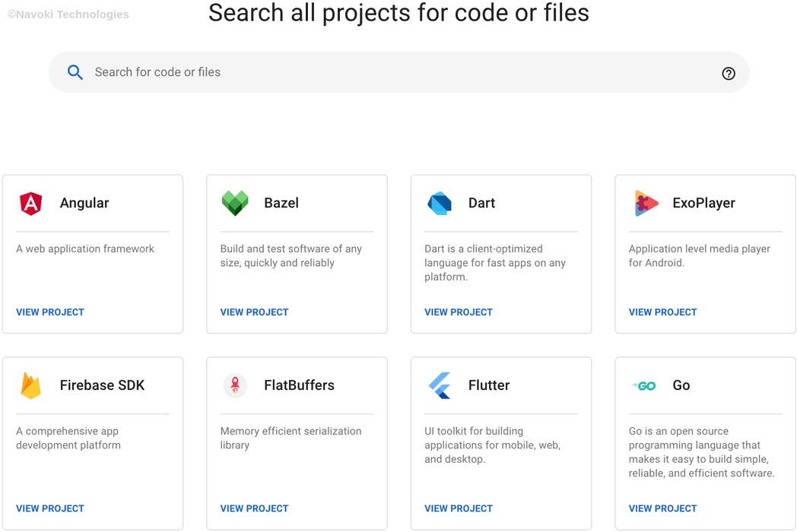Click the Go gopher logo
Viewport: 797px width, 532px height.
click(x=643, y=385)
